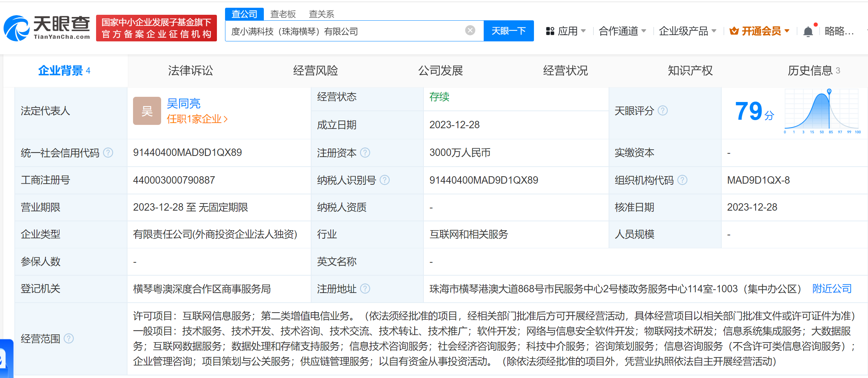The width and height of the screenshot is (868, 378).
Task: Open 附近公司 nearby companies link
Action: [x=832, y=289]
